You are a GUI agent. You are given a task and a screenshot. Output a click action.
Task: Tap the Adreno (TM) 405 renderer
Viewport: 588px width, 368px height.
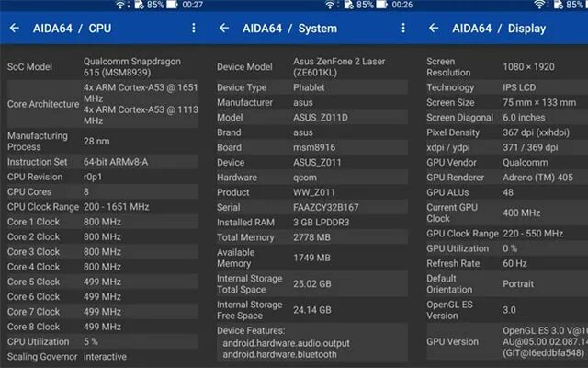click(x=537, y=178)
